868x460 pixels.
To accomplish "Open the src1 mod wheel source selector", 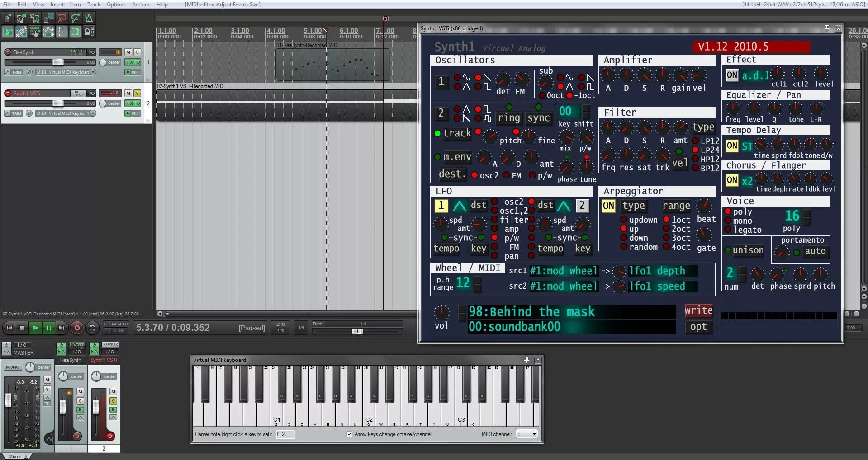I will (564, 271).
